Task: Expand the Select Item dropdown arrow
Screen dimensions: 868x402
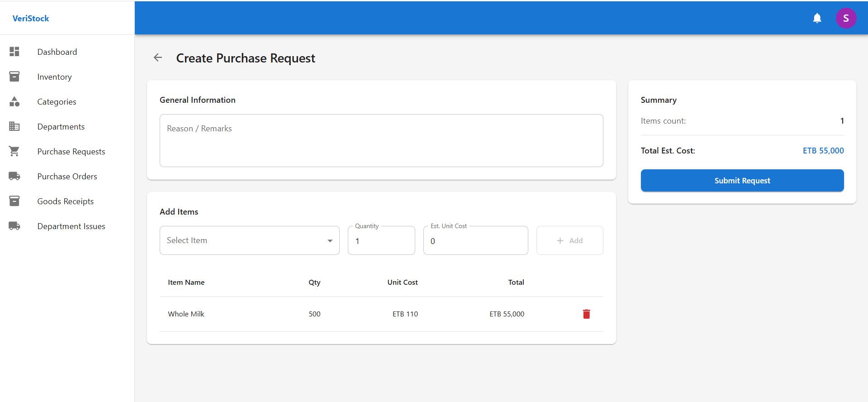Action: [330, 241]
